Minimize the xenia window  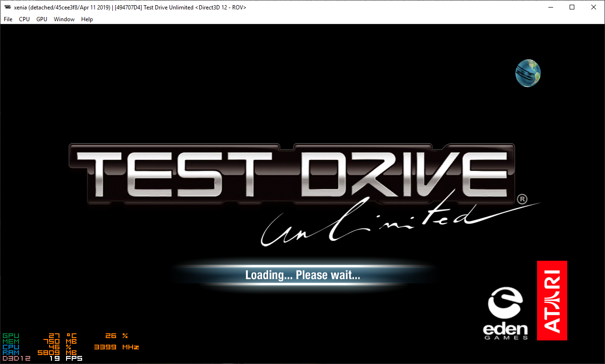click(x=550, y=7)
